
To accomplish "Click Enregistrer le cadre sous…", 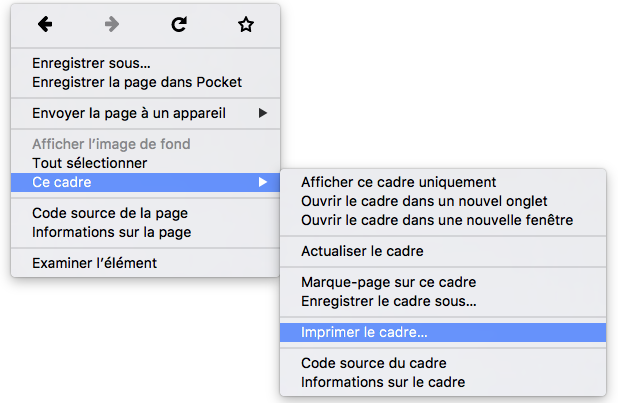I will (x=389, y=301).
